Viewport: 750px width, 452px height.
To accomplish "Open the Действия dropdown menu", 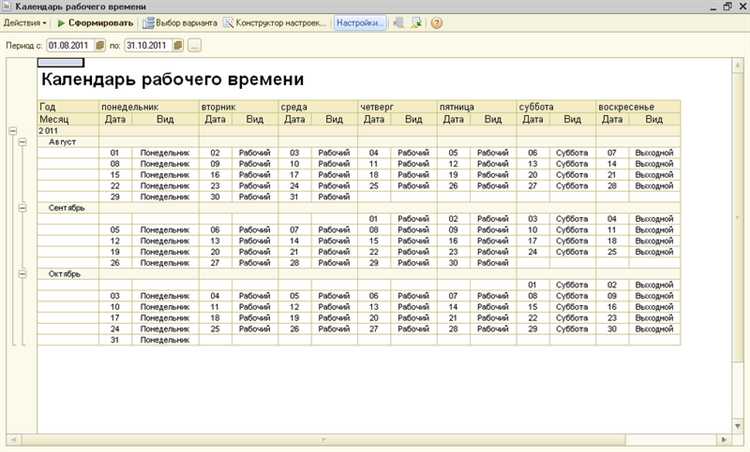I will point(25,22).
